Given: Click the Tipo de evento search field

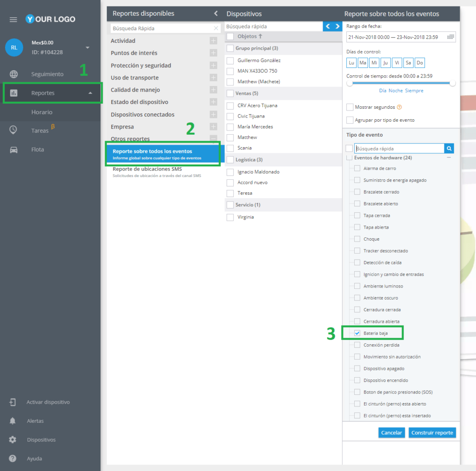Looking at the screenshot, I should pyautogui.click(x=399, y=148).
